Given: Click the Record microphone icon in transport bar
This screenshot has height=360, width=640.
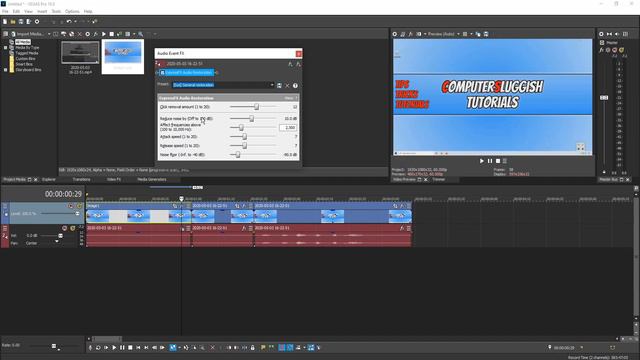Looking at the screenshot, I should pyautogui.click(x=90, y=347).
